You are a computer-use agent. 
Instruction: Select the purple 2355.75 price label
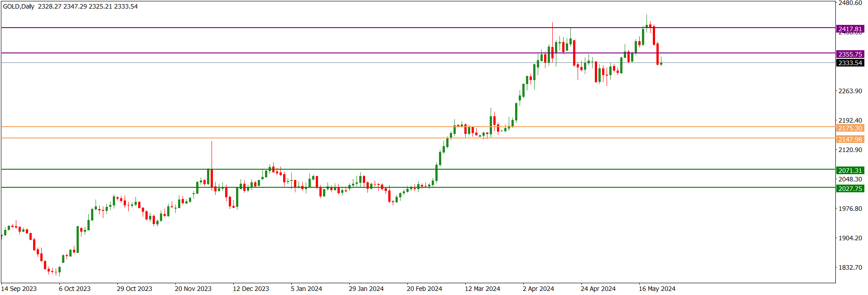850,54
